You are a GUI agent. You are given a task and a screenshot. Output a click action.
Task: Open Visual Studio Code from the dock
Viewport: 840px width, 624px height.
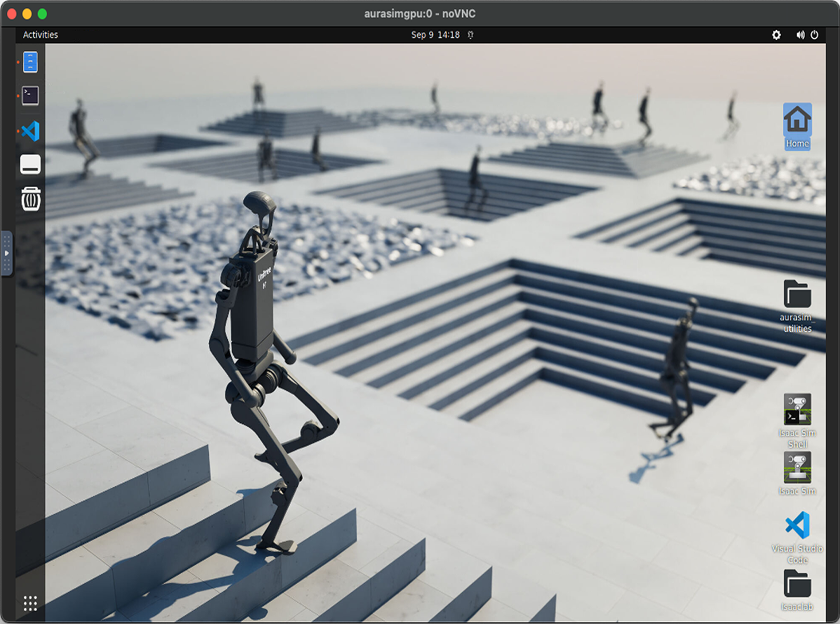[x=30, y=131]
